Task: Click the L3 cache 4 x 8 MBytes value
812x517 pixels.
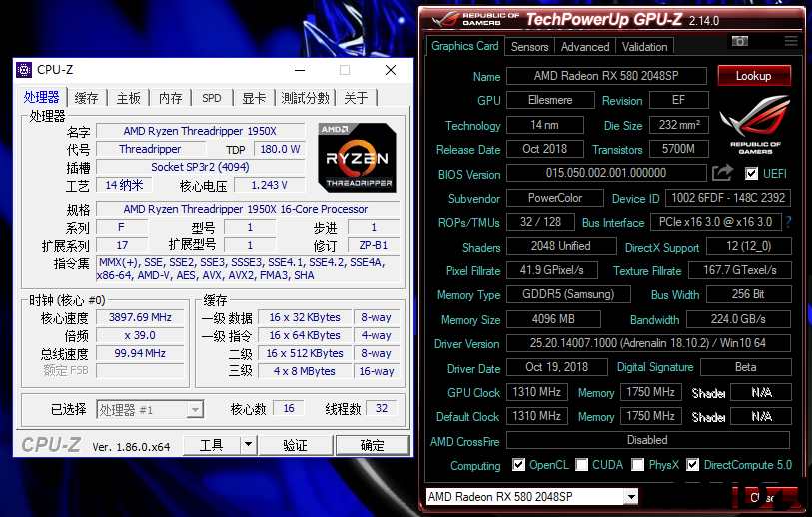Action: [305, 371]
